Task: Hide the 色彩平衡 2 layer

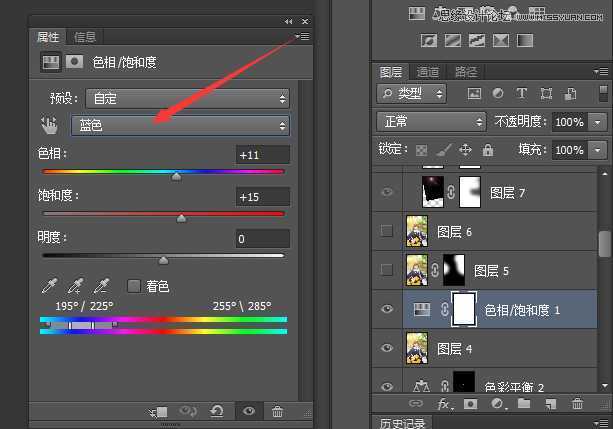Action: coord(387,386)
